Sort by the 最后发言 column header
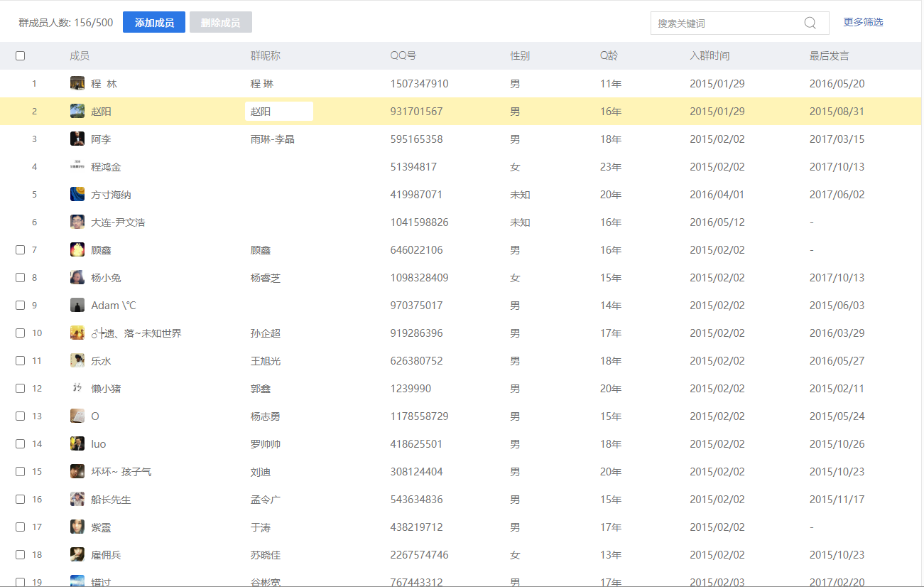Image resolution: width=924 pixels, height=587 pixels. click(x=830, y=55)
